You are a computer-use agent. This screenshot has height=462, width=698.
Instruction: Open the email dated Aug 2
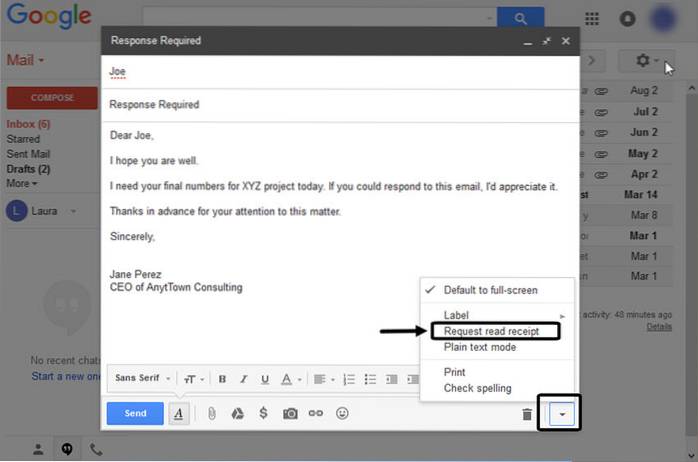pyautogui.click(x=627, y=91)
